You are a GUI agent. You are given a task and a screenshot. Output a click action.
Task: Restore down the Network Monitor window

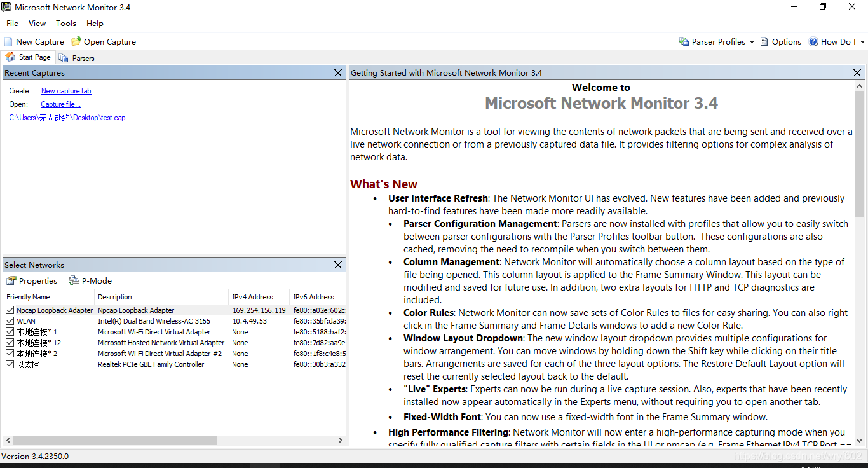click(x=824, y=7)
